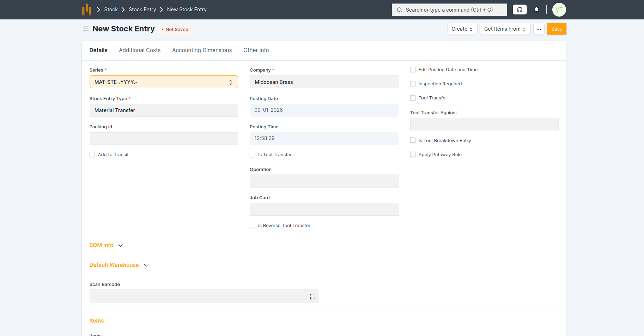Open the Series dropdown

click(164, 82)
